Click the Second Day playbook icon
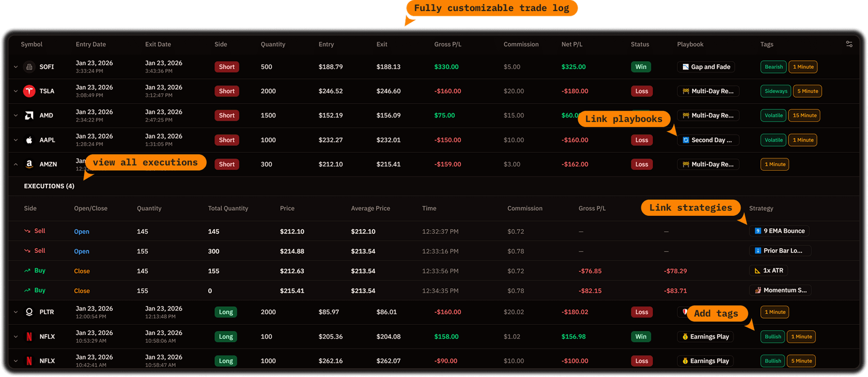The height and width of the screenshot is (377, 868). (x=686, y=140)
